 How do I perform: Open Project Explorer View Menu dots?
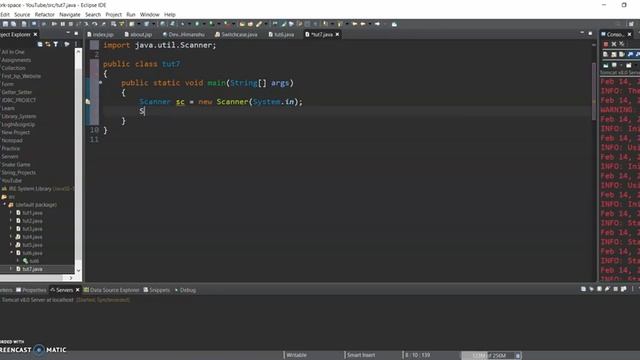[76, 44]
